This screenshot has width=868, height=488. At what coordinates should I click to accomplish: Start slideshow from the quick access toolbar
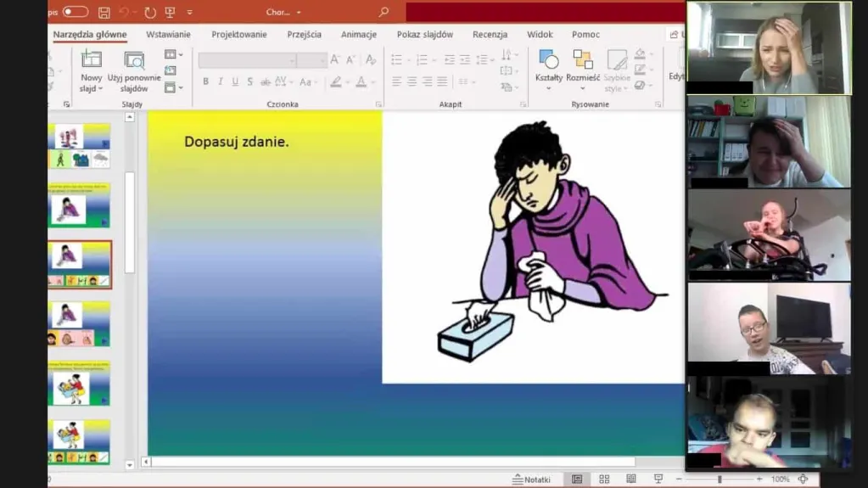click(171, 13)
